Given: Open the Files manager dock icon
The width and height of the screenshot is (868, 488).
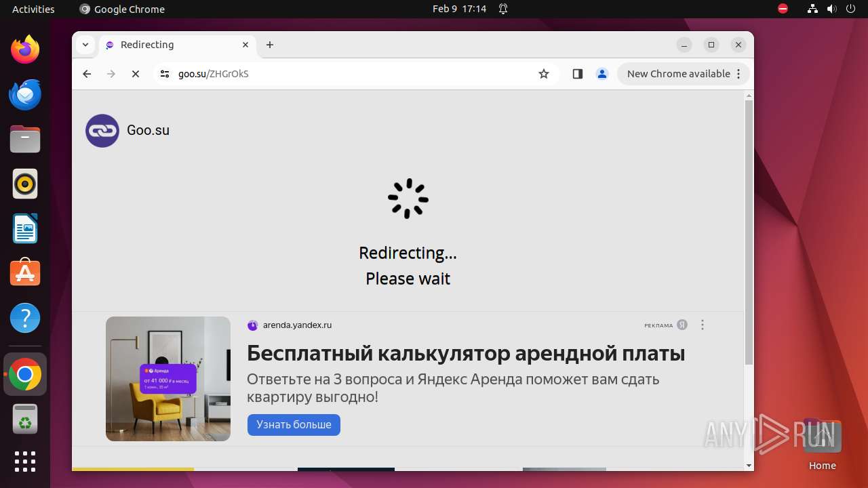Looking at the screenshot, I should (x=25, y=139).
